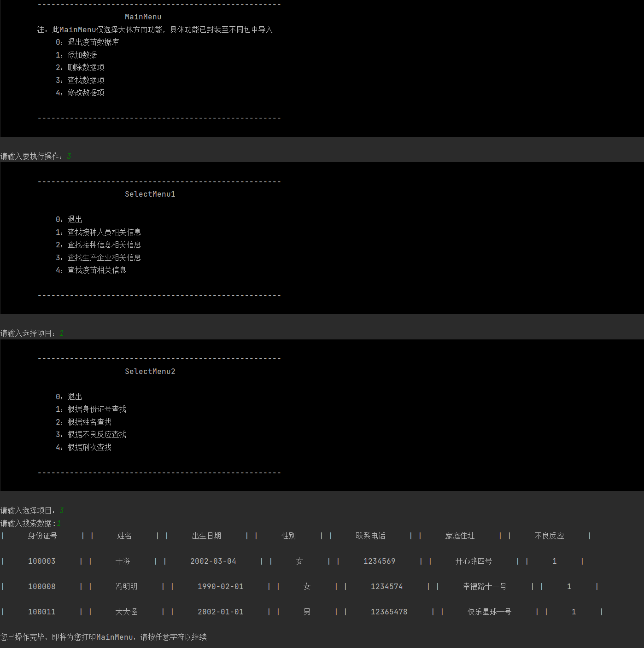Click phone number 1234569
Viewport: 644px width, 648px height.
(x=380, y=561)
